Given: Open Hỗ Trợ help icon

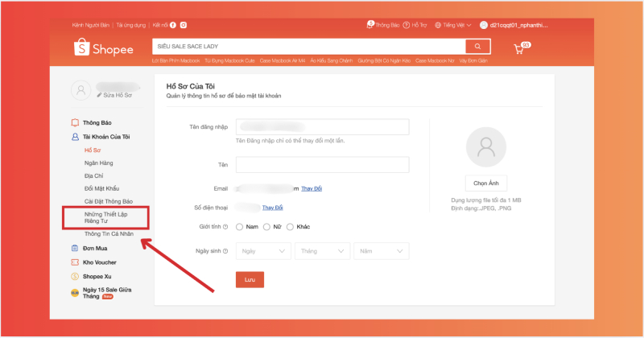Looking at the screenshot, I should point(406,26).
